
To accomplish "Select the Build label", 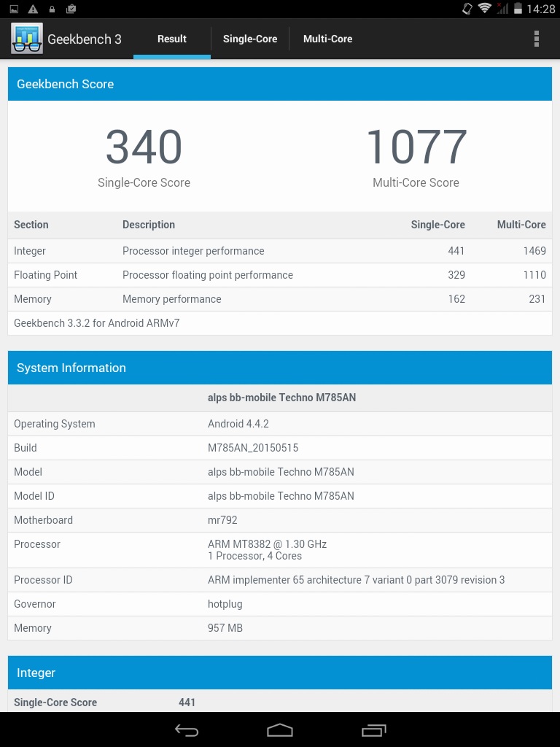I will (x=26, y=448).
